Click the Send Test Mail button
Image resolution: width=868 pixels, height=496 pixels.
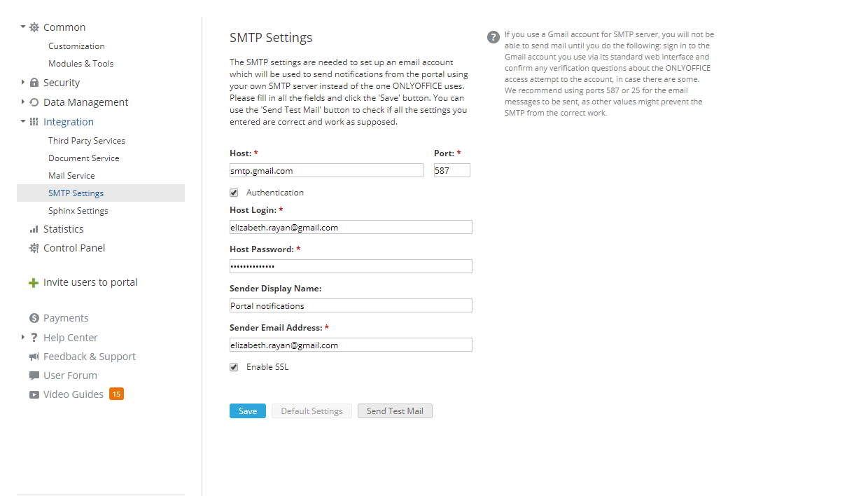point(395,411)
